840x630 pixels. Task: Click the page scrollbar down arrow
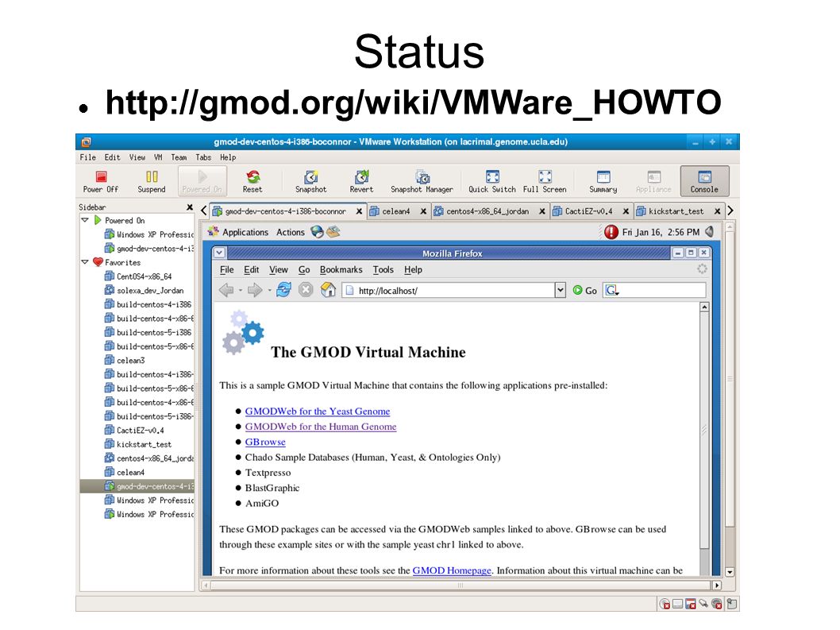[730, 572]
